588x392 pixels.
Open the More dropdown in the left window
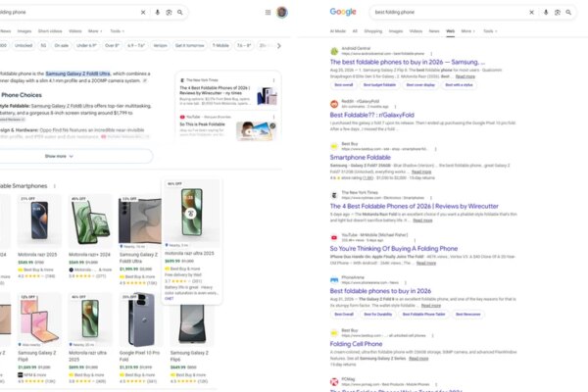(95, 31)
